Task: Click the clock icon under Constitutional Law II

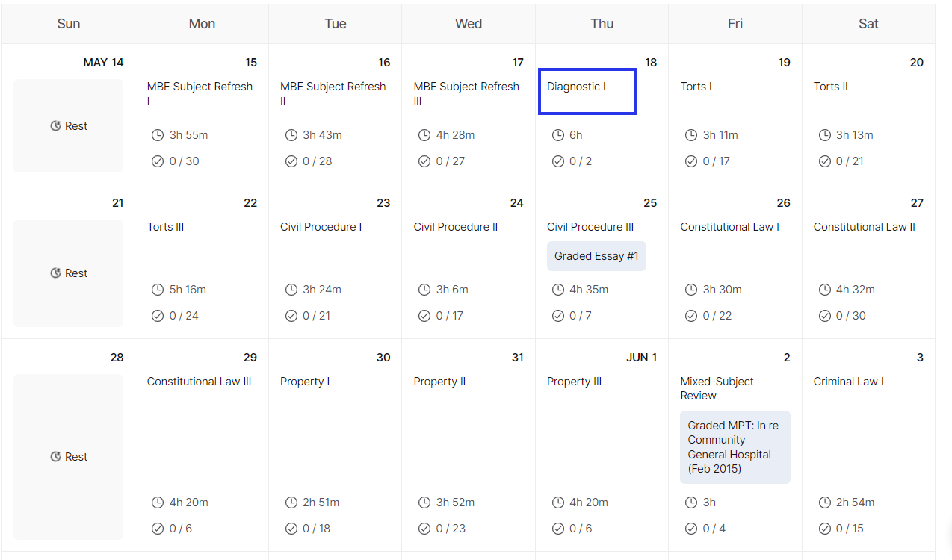Action: tap(824, 290)
